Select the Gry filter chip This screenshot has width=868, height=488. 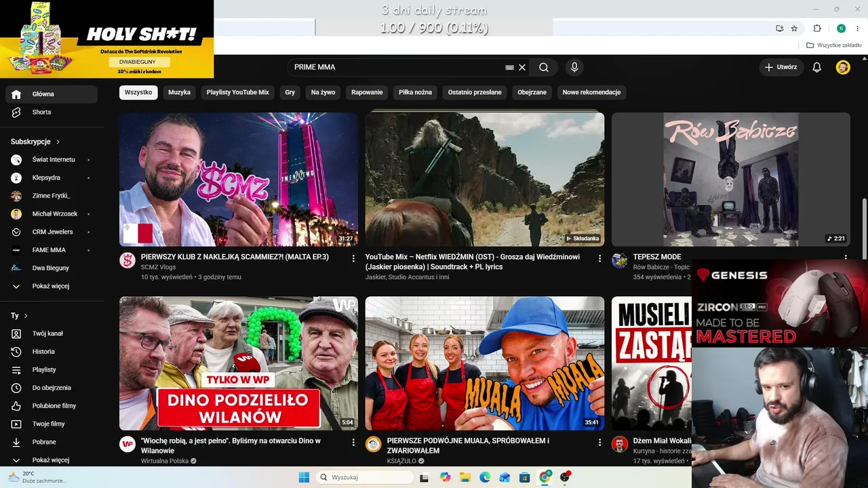(x=290, y=92)
